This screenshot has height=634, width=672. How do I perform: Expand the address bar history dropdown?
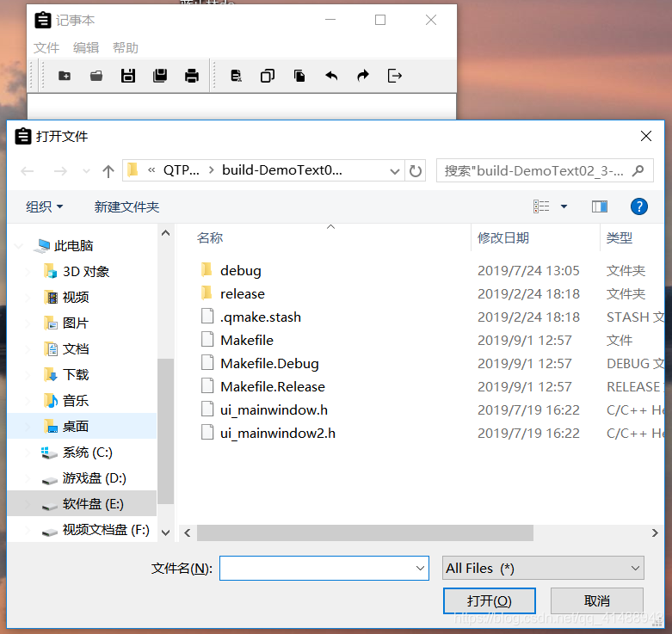[x=395, y=171]
